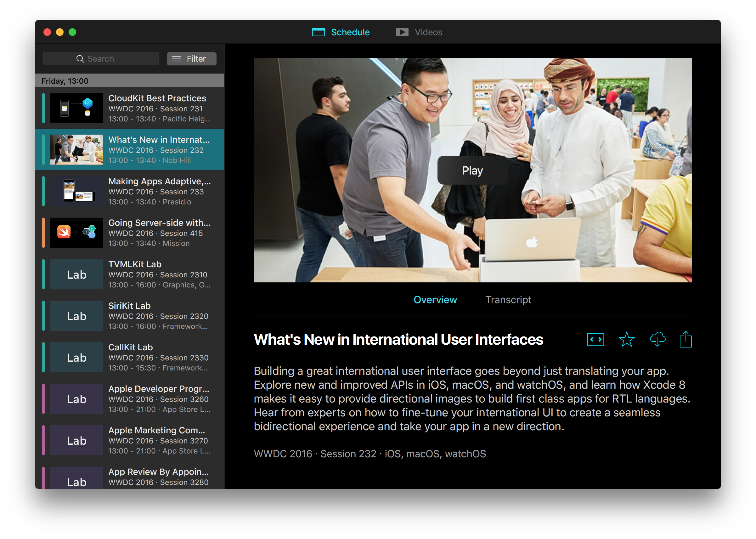Click the slides/code viewer icon

[595, 340]
